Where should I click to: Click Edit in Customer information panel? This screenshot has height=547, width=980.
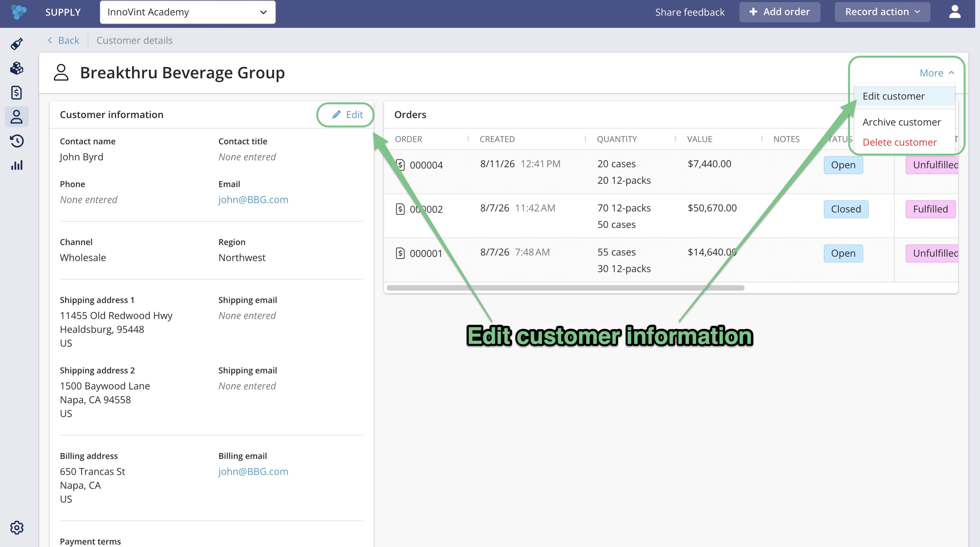[x=347, y=115]
